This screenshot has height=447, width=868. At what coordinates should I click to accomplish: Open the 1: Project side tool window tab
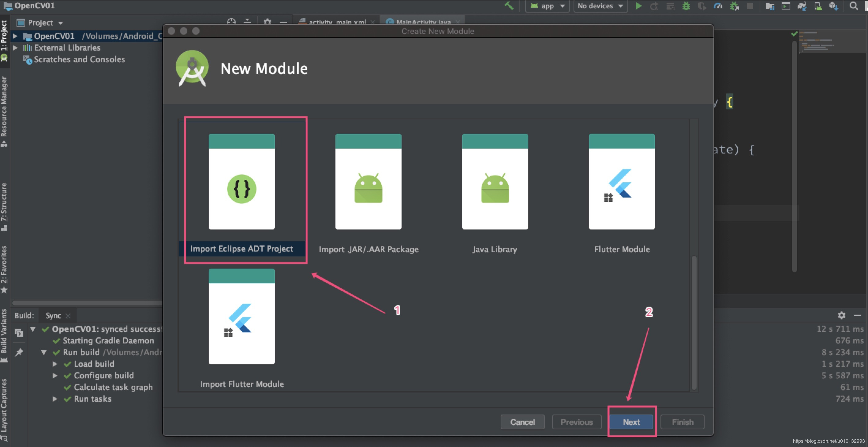4,40
